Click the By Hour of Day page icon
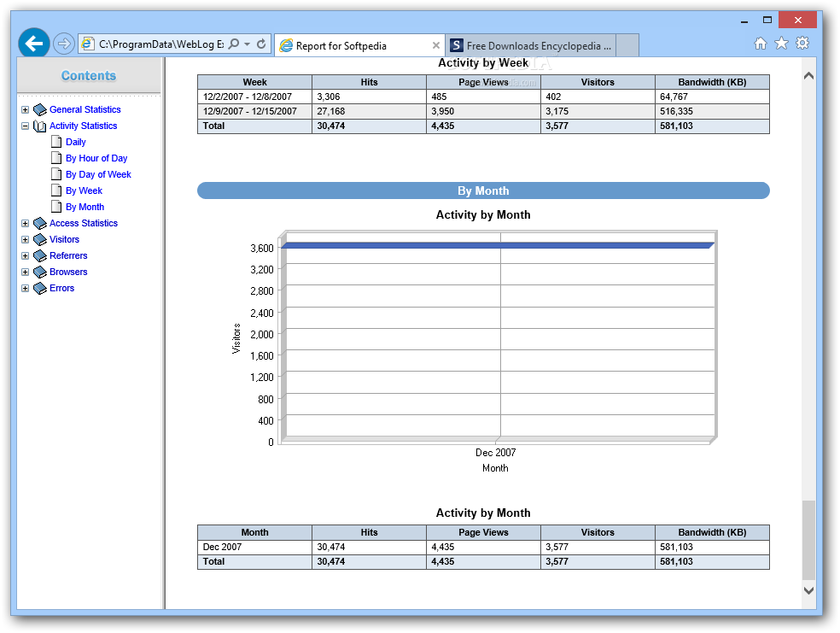 [56, 157]
